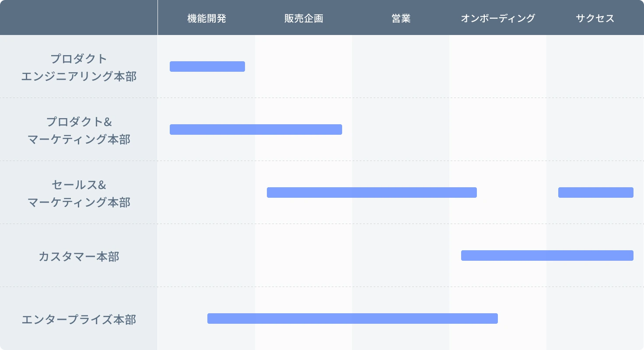Click the サクセス column header
This screenshot has width=644, height=350.
click(595, 18)
